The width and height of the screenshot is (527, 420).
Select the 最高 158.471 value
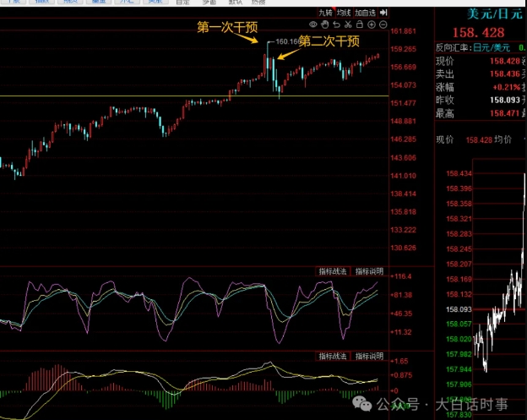tap(505, 113)
